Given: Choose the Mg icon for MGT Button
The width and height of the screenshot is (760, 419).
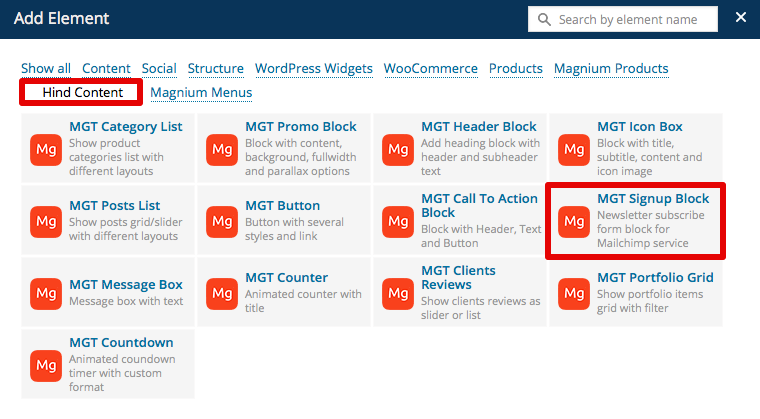Looking at the screenshot, I should pos(222,220).
